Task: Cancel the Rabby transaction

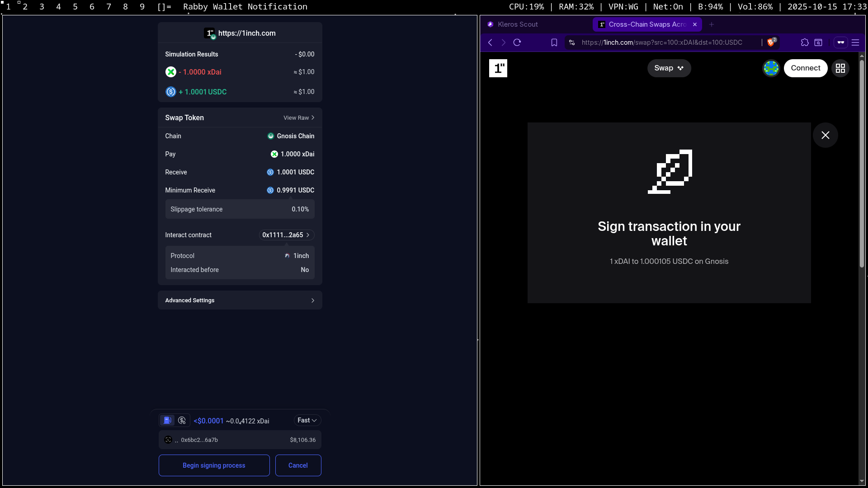Action: tap(298, 465)
